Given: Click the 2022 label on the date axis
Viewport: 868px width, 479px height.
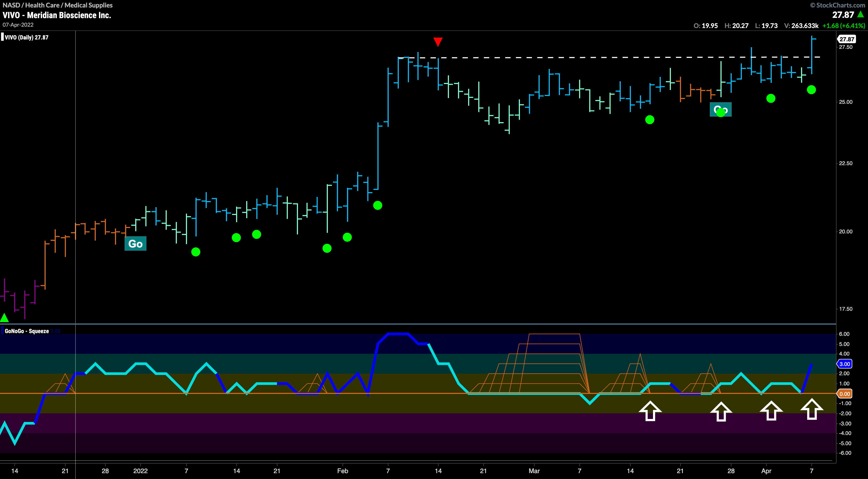Looking at the screenshot, I should point(141,471).
